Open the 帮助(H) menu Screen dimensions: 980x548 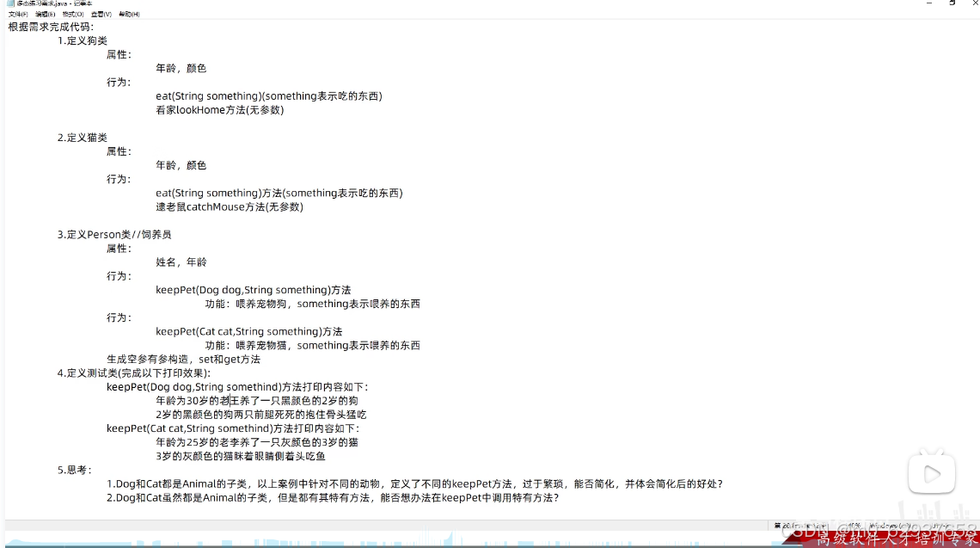(x=129, y=14)
